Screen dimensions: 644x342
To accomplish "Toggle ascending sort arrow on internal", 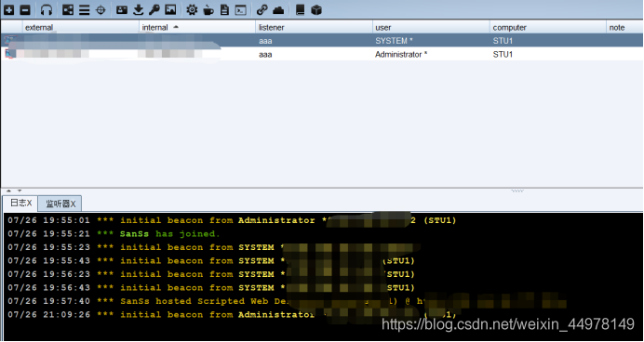I will (x=176, y=27).
